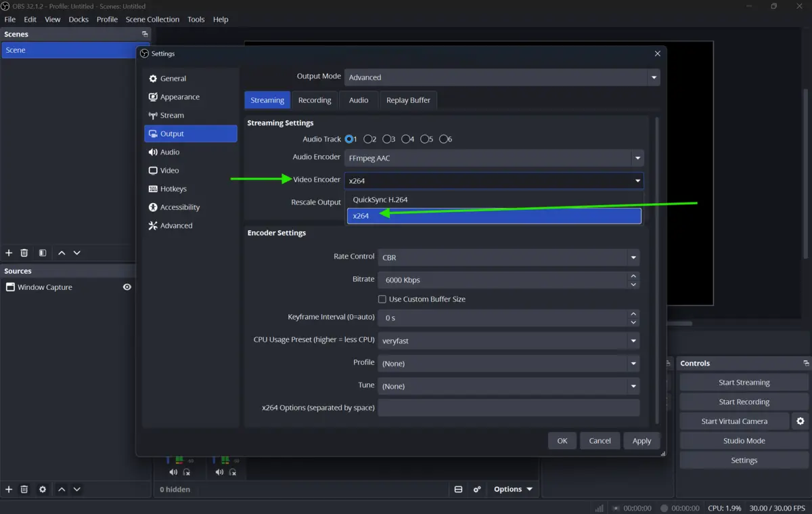Open the Tune dropdown
The height and width of the screenshot is (514, 812).
508,386
